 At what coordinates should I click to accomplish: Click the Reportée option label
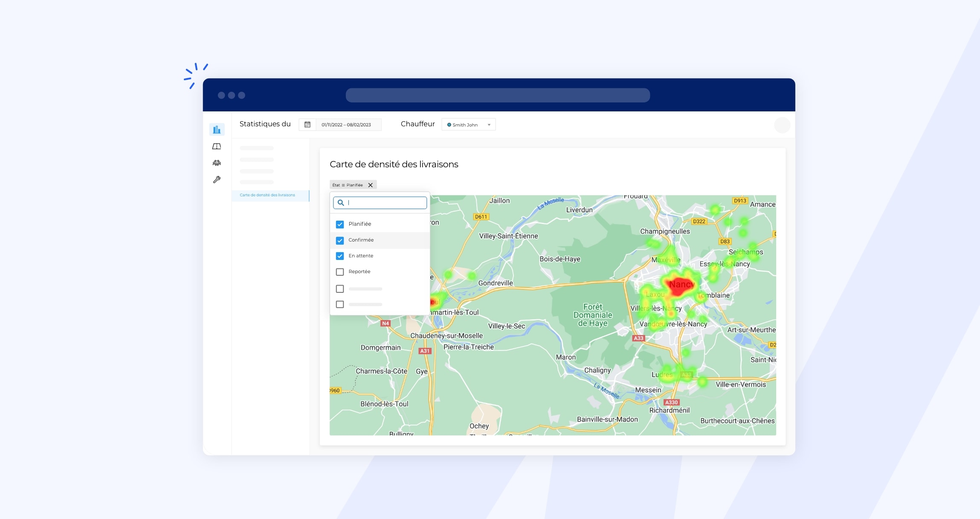click(x=360, y=271)
